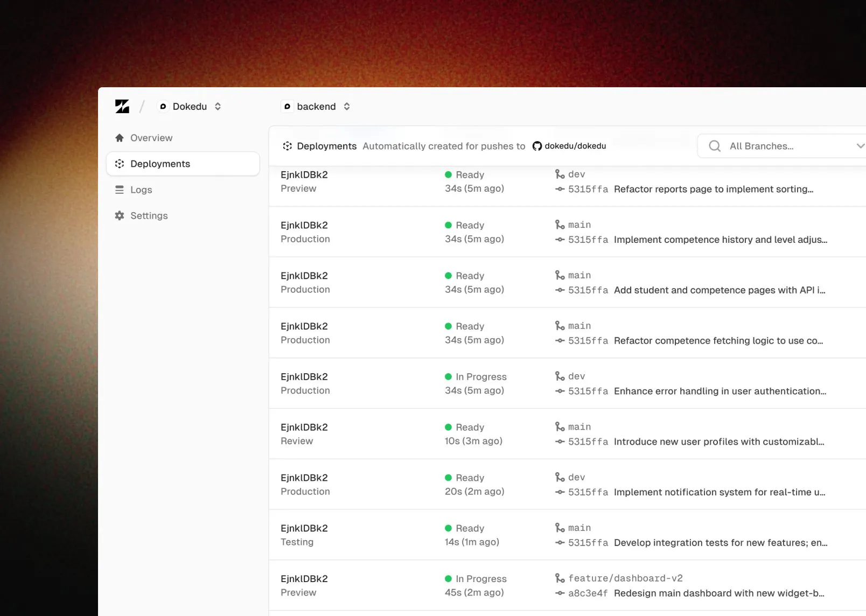The image size is (866, 616).
Task: Click branch icon in Enhance error handling row
Action: [x=560, y=376]
